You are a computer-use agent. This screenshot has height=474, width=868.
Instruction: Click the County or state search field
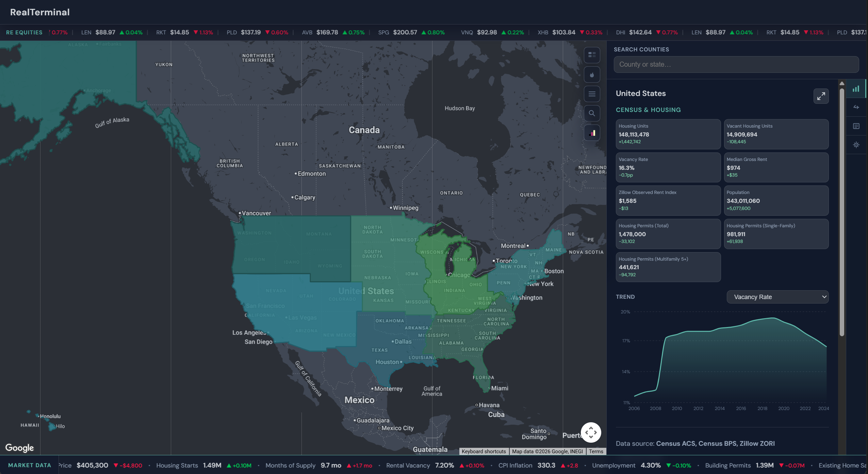(736, 64)
